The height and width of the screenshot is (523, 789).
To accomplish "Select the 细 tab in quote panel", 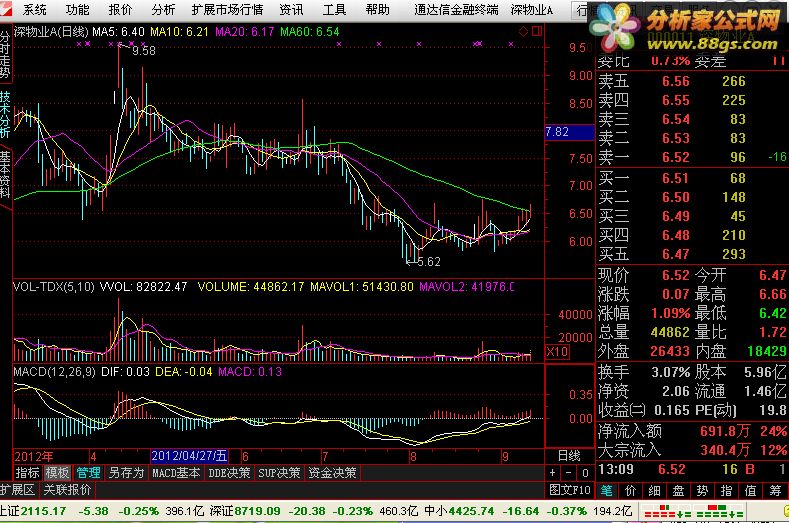I will pyautogui.click(x=654, y=490).
